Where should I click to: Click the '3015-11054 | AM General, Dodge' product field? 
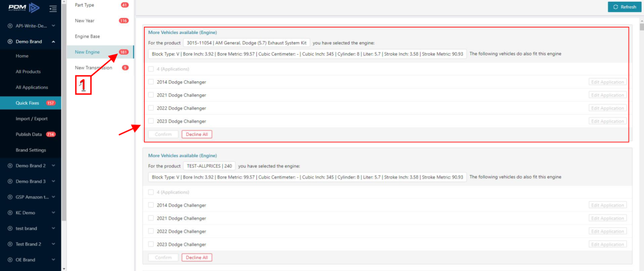(x=246, y=43)
